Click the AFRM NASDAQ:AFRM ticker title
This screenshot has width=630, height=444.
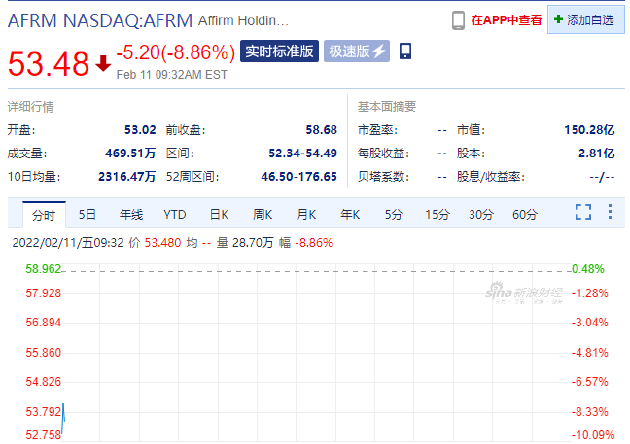[100, 21]
